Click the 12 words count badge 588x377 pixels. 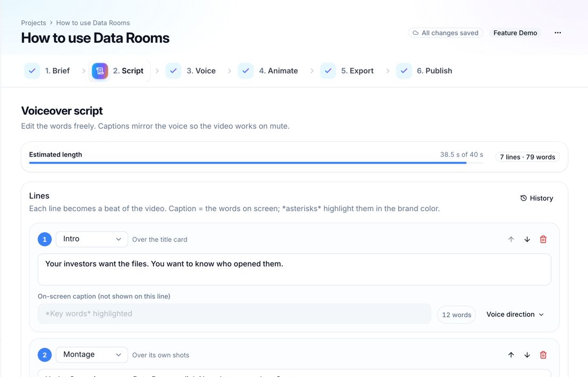(457, 315)
